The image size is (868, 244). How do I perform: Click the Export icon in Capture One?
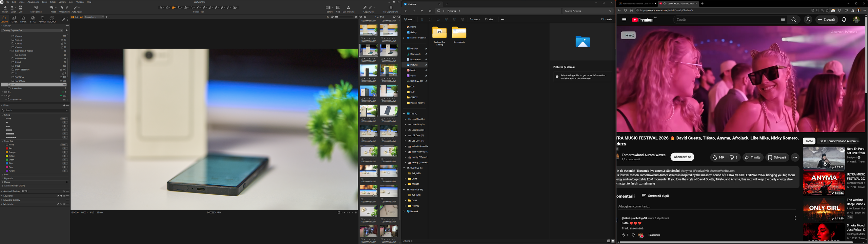point(13,7)
